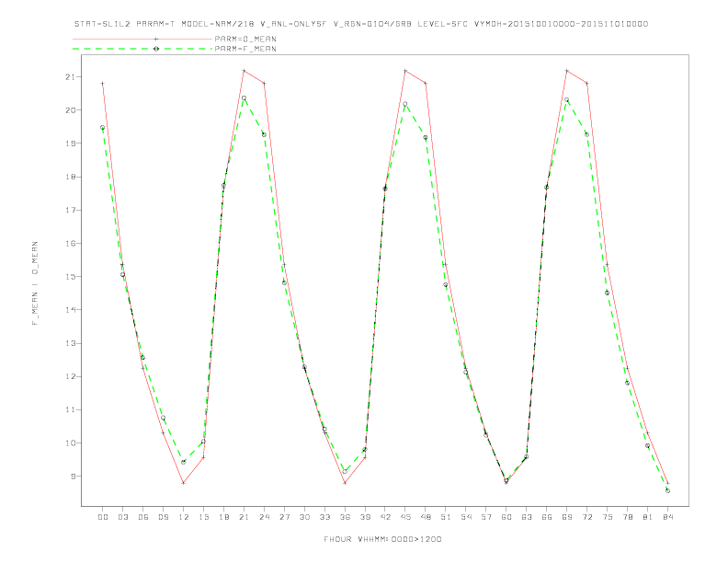Click the VYMDH date range in the title
This screenshot has width=728, height=563.
tap(561, 24)
